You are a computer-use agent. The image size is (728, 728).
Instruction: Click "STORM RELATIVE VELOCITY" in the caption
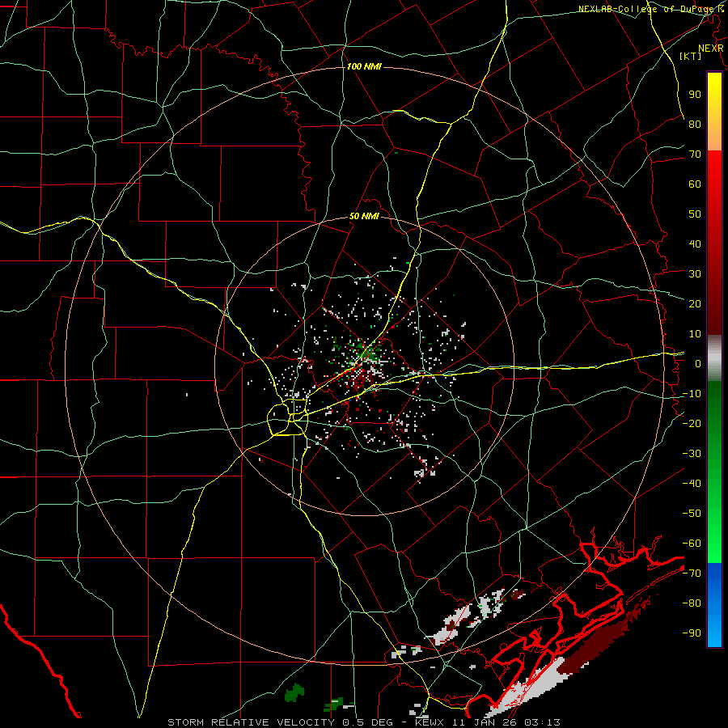coord(250,722)
